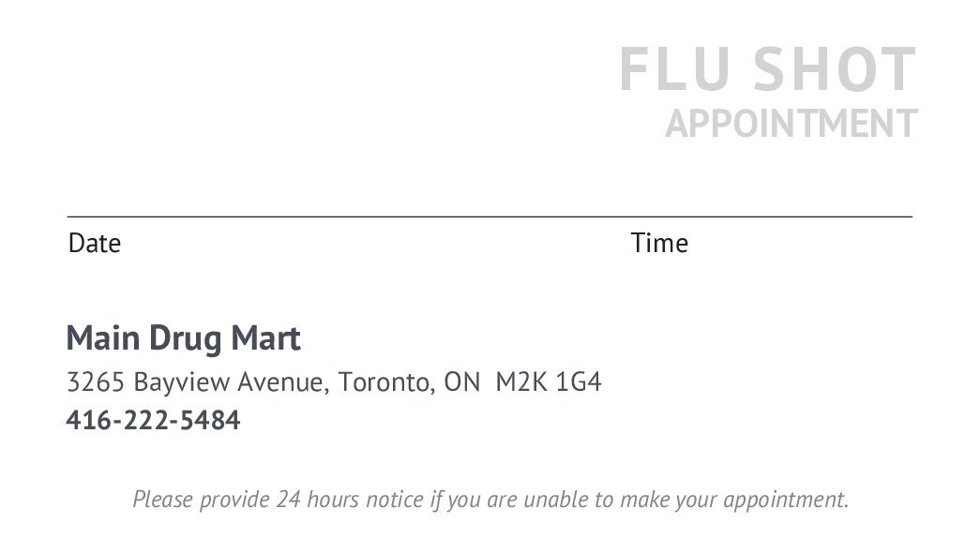Click the blank line above Date
Screen dimensions: 980x553
tap(281, 216)
